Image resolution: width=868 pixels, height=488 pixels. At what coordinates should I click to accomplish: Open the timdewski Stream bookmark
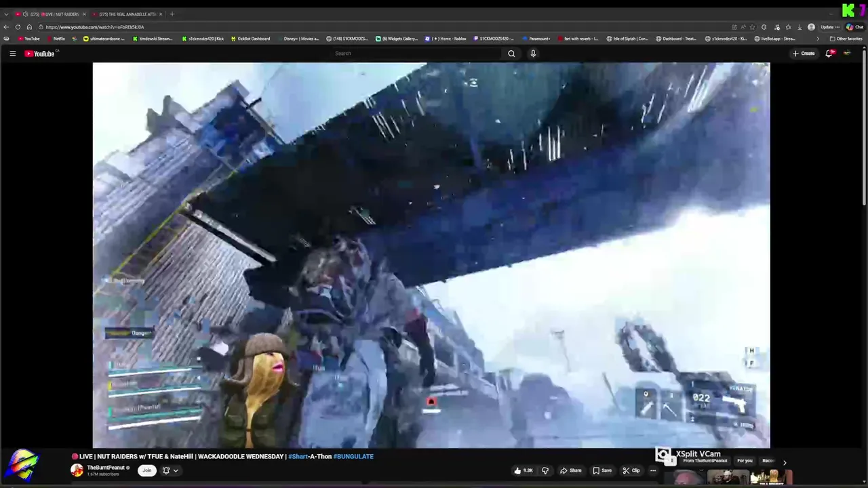click(152, 39)
